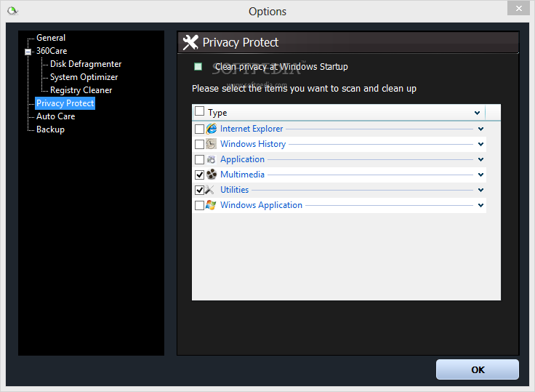Click the Application row icon

tap(212, 159)
